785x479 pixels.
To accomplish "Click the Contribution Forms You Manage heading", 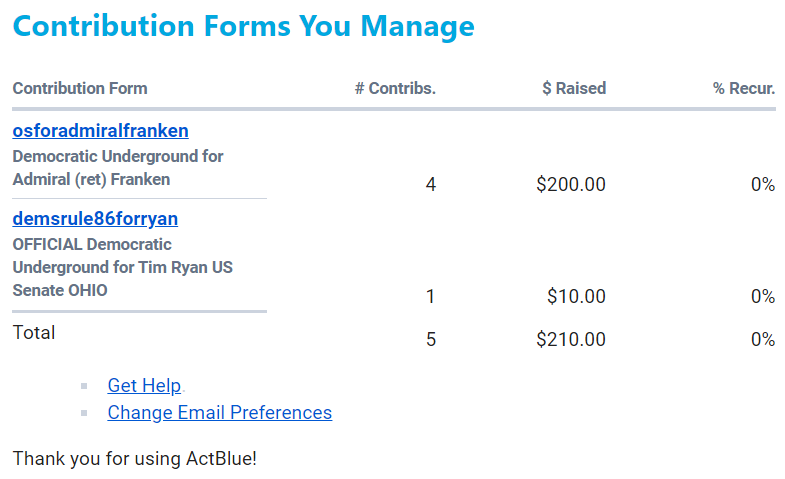I will click(x=243, y=26).
